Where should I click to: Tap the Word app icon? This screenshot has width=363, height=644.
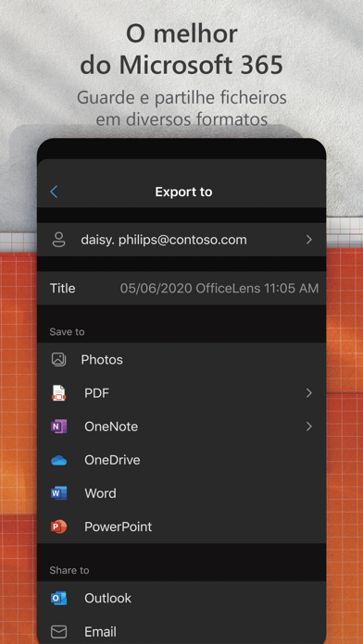click(58, 493)
